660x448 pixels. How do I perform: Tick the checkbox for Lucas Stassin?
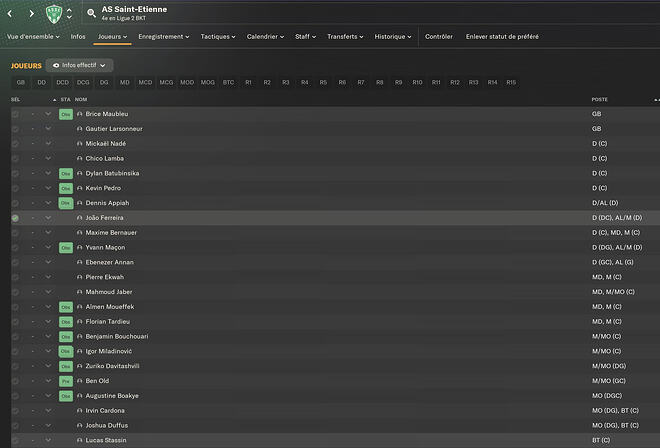pos(15,440)
